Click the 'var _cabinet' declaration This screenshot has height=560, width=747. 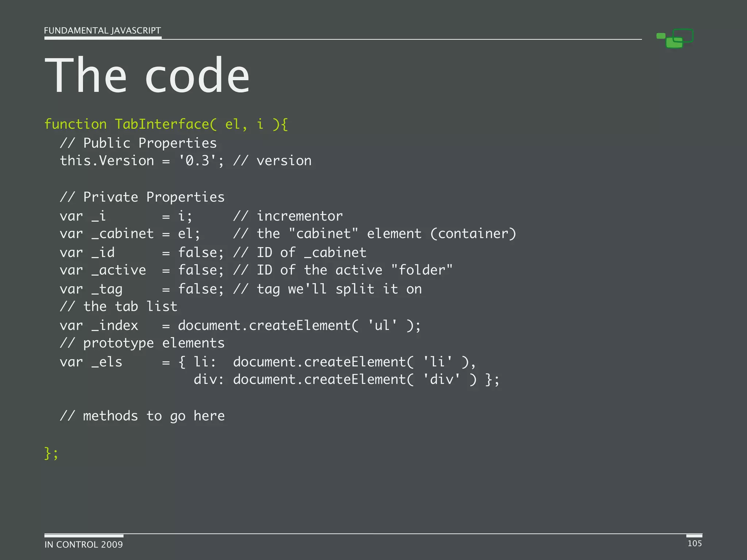point(107,234)
